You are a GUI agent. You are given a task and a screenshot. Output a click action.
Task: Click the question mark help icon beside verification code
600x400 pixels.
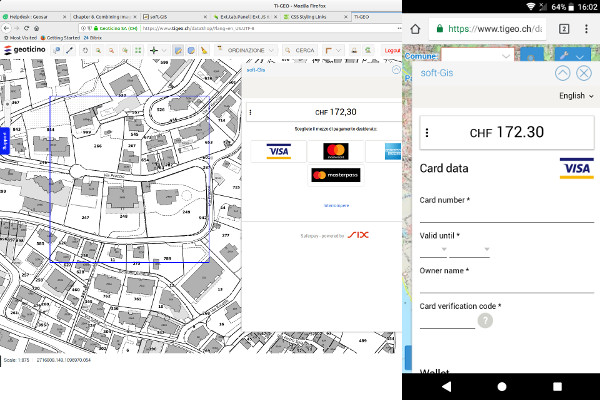485,321
